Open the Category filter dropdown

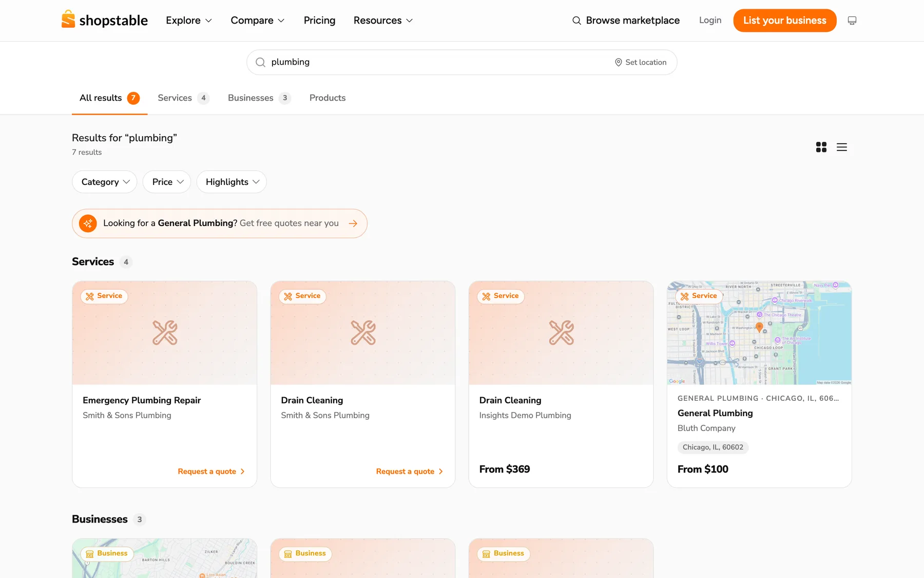pos(105,182)
